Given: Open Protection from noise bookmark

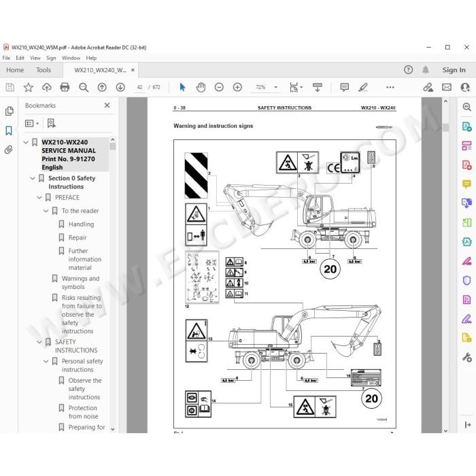Looking at the screenshot, I should tap(83, 412).
